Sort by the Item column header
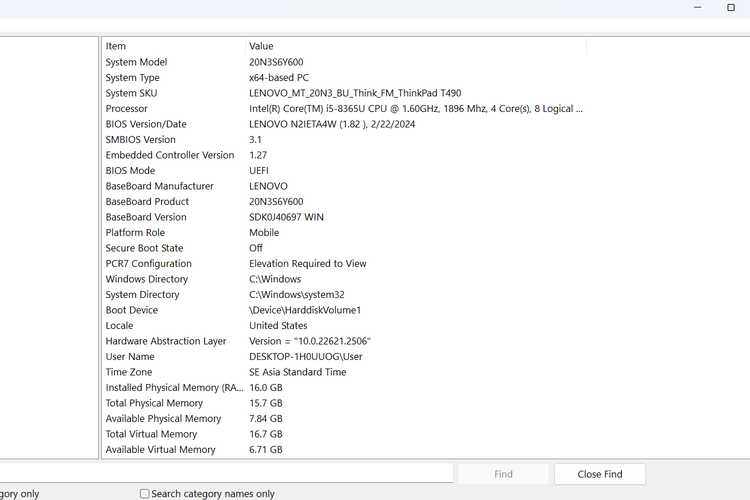 point(173,46)
